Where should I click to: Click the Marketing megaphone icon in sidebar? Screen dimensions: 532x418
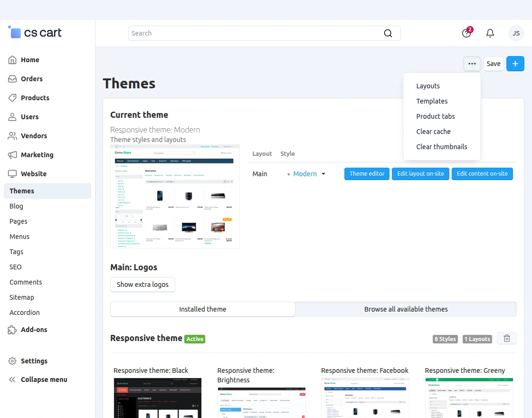tap(12, 155)
